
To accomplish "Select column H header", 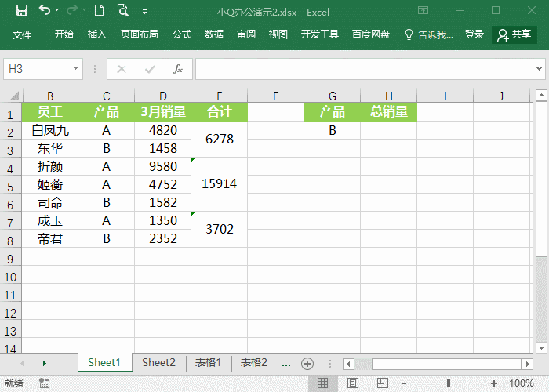I will click(389, 96).
